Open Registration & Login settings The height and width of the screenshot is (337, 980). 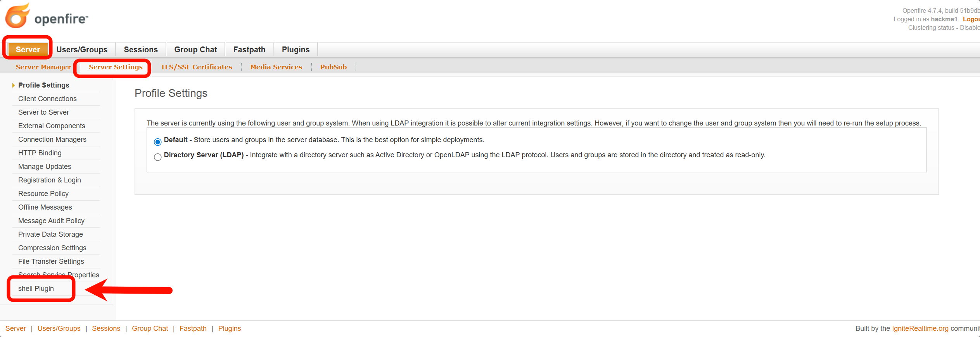coord(50,180)
